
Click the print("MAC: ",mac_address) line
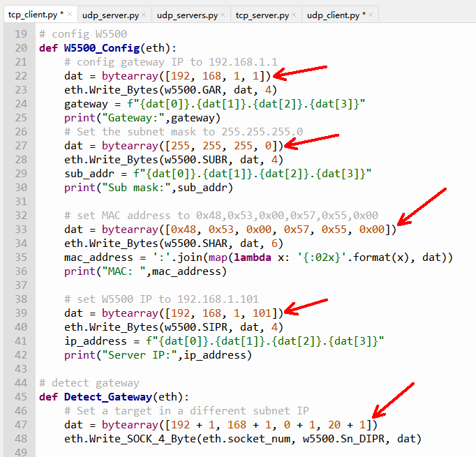[x=145, y=271]
